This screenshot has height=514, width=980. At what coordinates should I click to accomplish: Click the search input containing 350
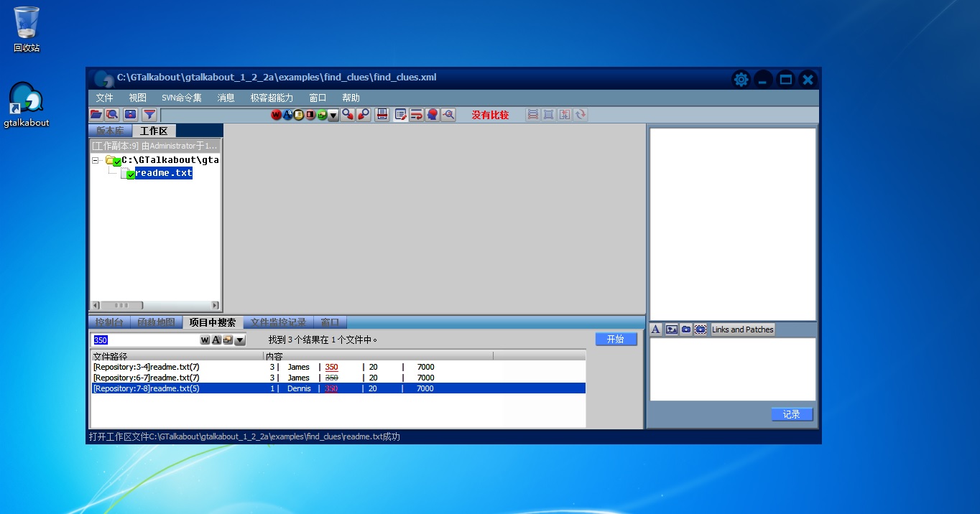point(144,340)
